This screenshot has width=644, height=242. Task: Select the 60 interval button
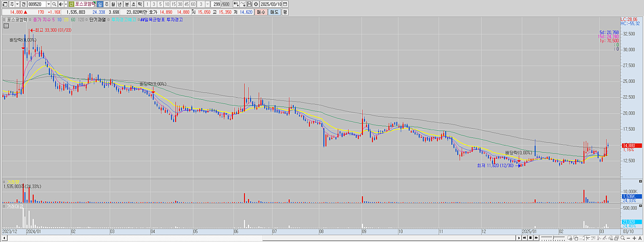tap(193, 4)
